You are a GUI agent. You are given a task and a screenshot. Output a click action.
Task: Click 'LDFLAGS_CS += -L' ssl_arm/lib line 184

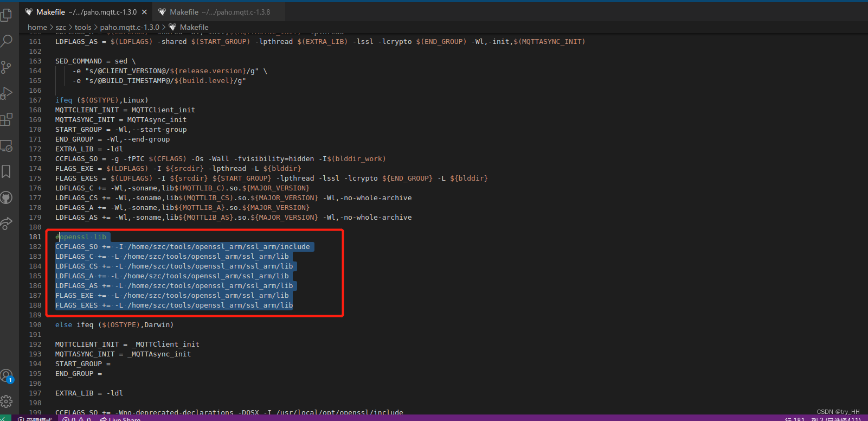pos(174,266)
